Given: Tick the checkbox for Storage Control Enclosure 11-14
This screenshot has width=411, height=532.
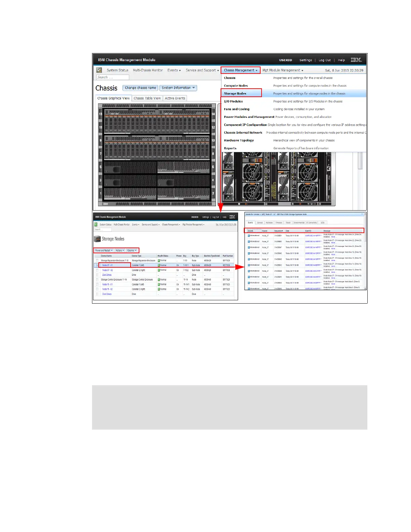Looking at the screenshot, I should click(x=97, y=280).
